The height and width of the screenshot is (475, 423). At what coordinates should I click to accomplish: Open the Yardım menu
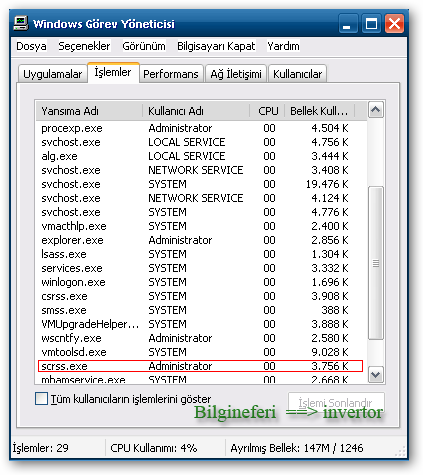coord(283,46)
